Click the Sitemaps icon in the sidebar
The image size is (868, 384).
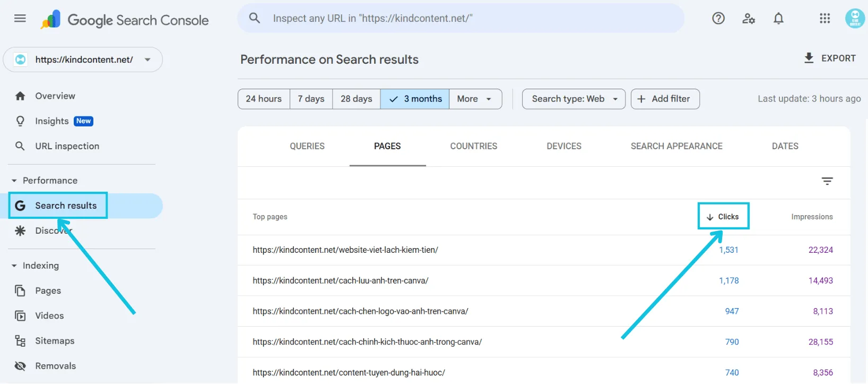tap(20, 341)
